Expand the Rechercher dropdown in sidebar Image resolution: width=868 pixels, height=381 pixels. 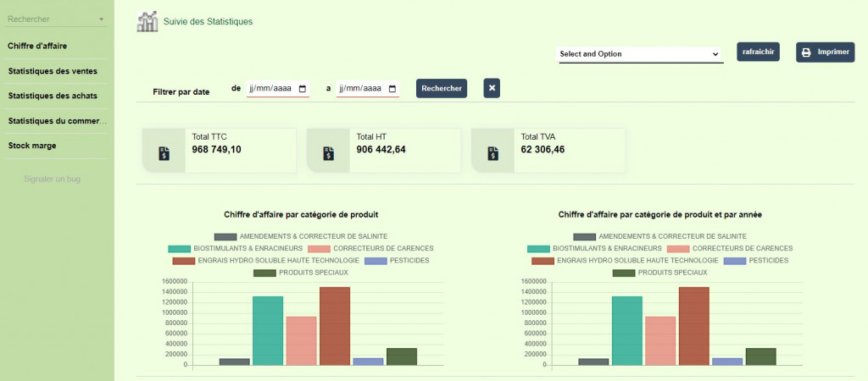tap(101, 19)
